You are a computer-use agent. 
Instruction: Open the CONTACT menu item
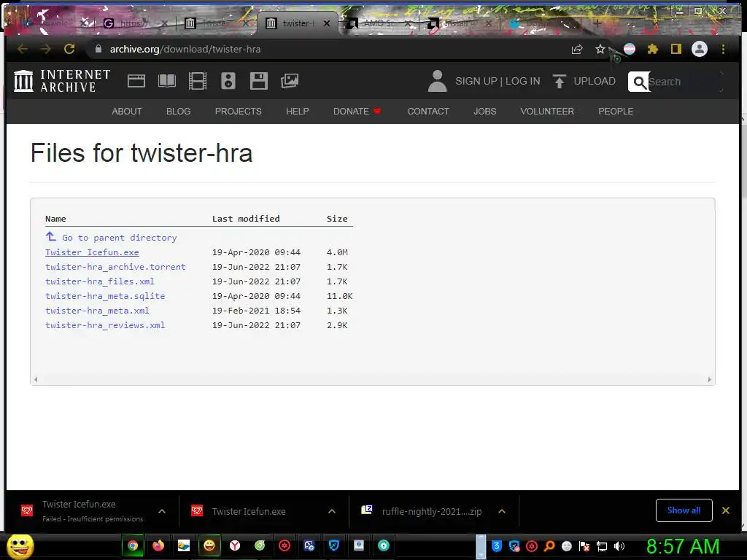[x=428, y=111]
